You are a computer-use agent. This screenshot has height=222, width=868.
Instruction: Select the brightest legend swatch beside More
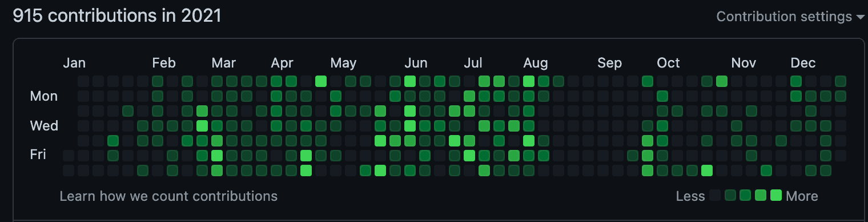(x=775, y=196)
